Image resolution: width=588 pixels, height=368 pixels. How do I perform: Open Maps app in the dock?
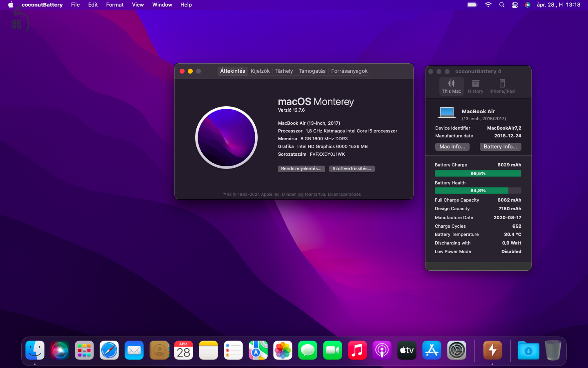[258, 350]
